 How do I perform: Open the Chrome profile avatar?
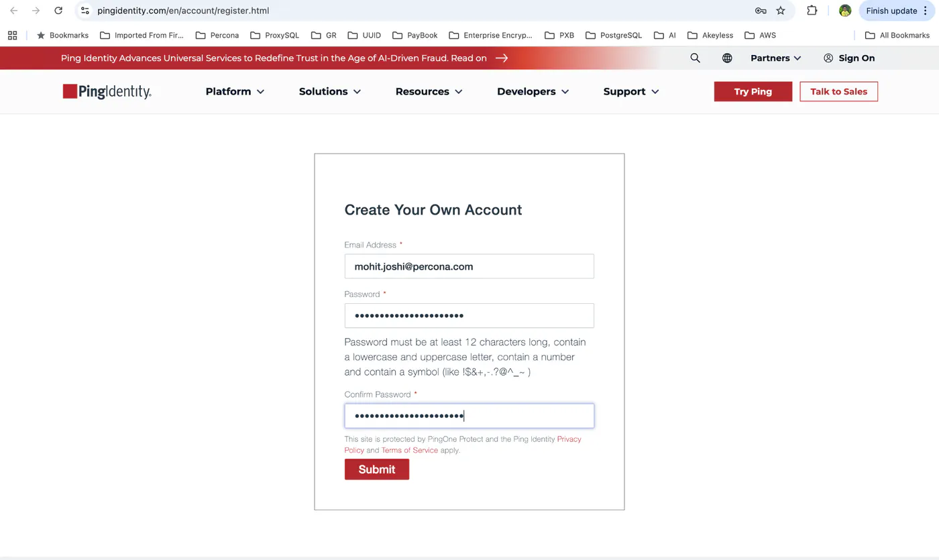[845, 11]
